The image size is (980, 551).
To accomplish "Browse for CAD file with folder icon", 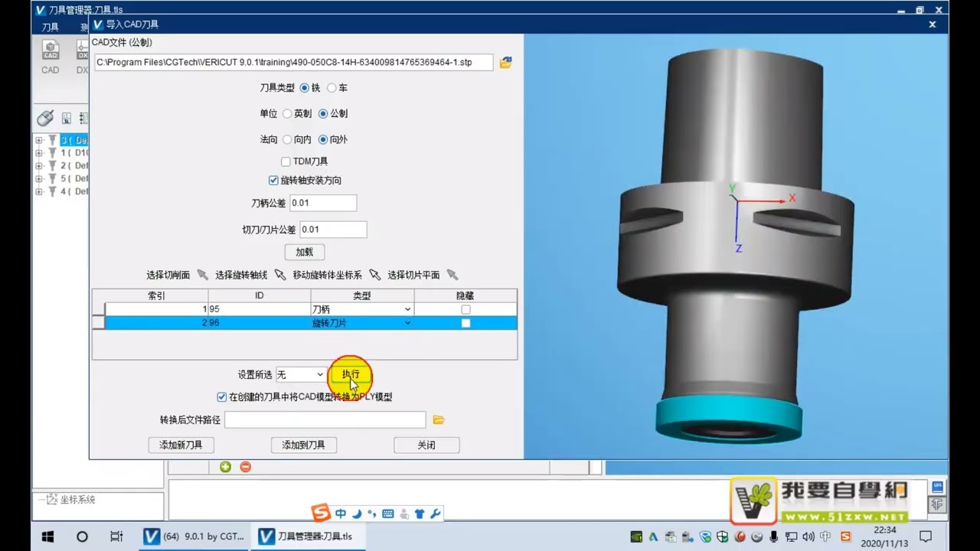I will click(505, 63).
